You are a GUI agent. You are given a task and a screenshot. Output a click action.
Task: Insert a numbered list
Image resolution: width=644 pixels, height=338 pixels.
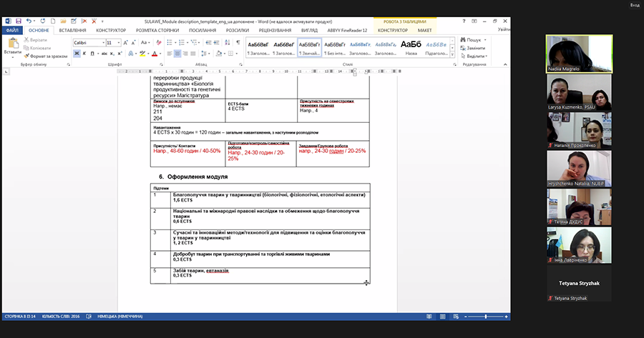[x=182, y=43]
